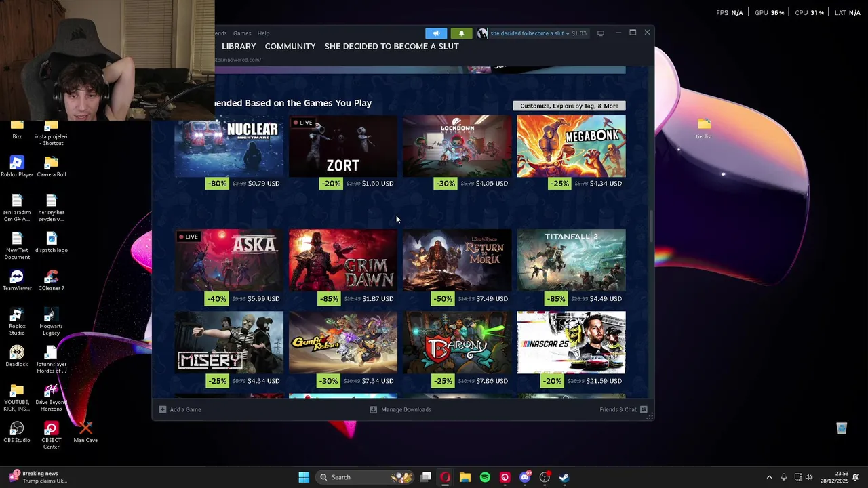Open the Windows Start menu
This screenshot has width=868, height=488.
[x=304, y=477]
